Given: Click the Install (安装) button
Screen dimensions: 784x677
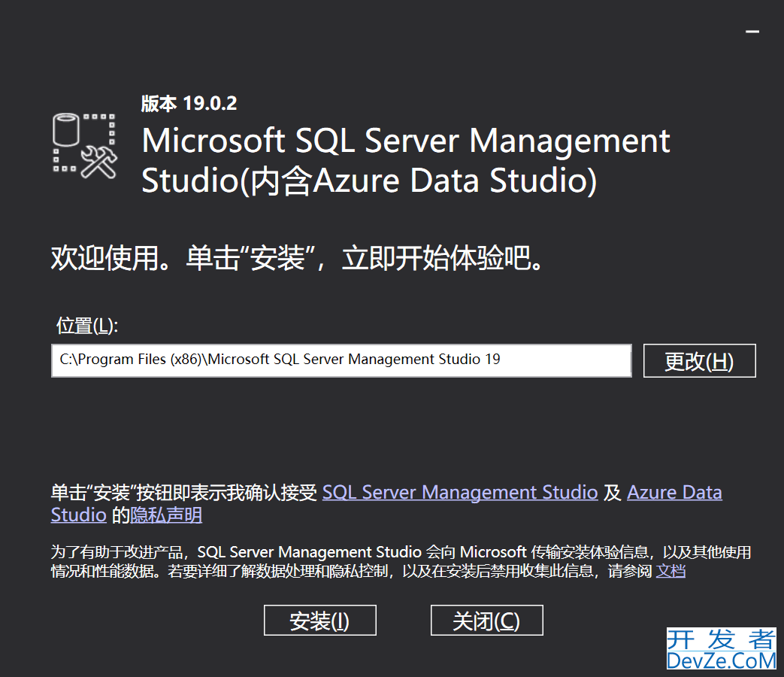Looking at the screenshot, I should pos(320,621).
